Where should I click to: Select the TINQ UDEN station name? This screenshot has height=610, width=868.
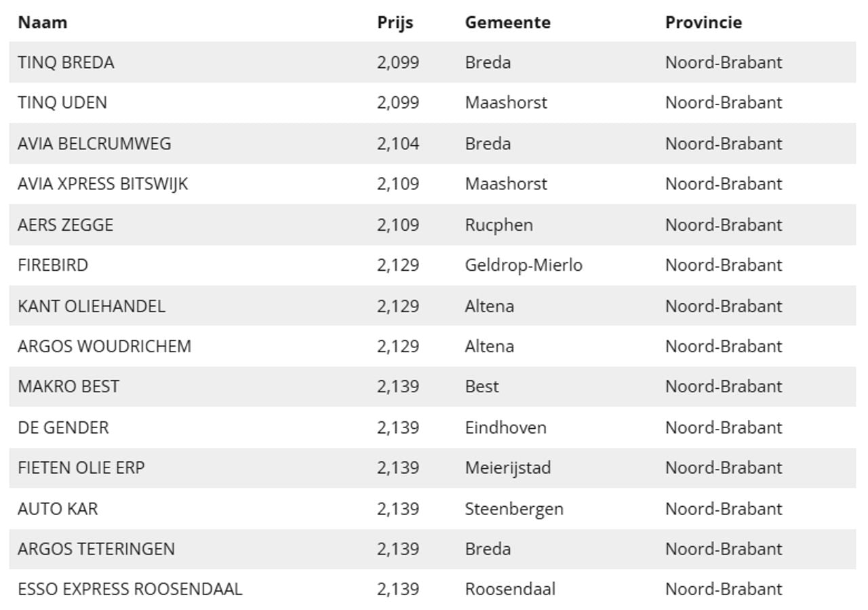point(62,102)
